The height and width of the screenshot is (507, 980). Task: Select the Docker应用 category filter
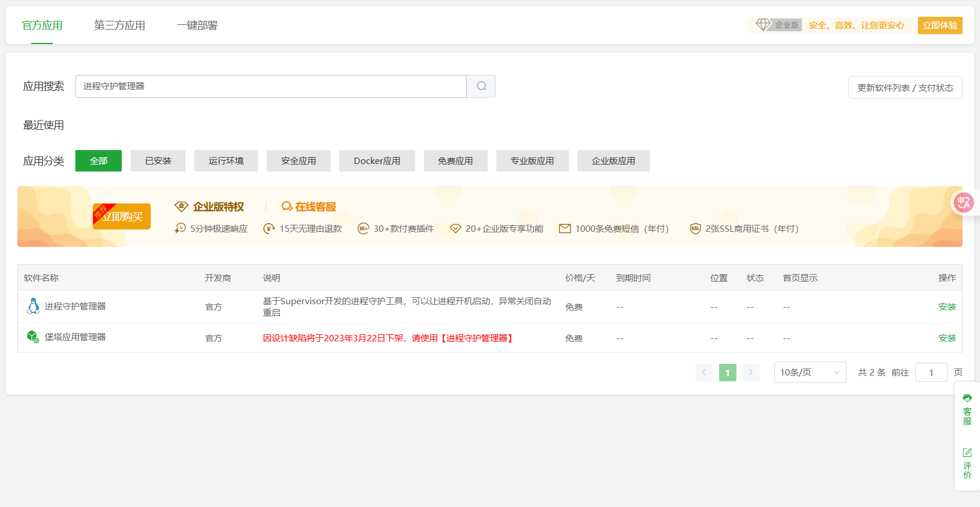point(377,161)
